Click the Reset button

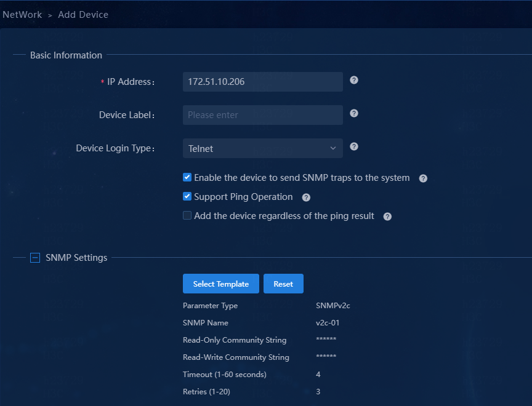[x=283, y=284]
